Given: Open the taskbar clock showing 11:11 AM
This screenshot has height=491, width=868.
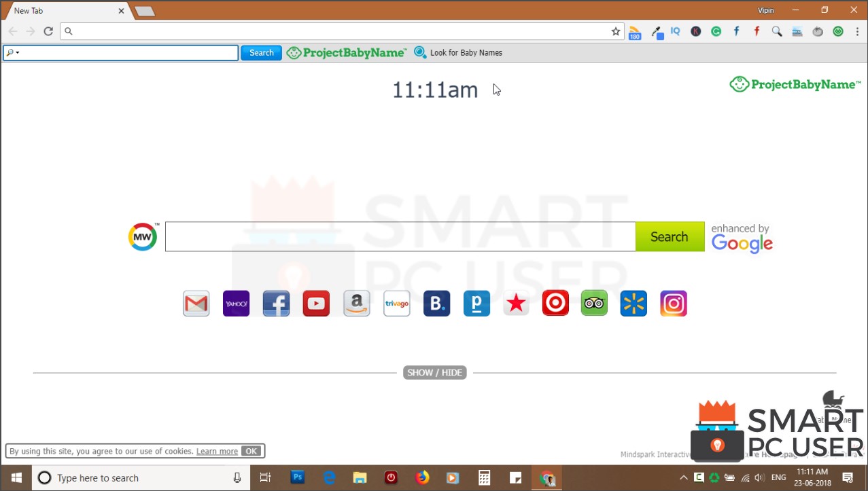Looking at the screenshot, I should point(812,477).
